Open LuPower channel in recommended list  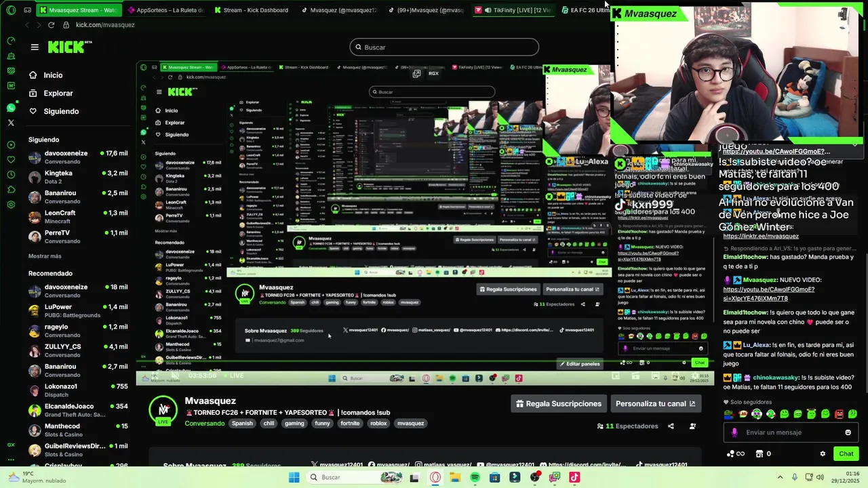point(78,310)
